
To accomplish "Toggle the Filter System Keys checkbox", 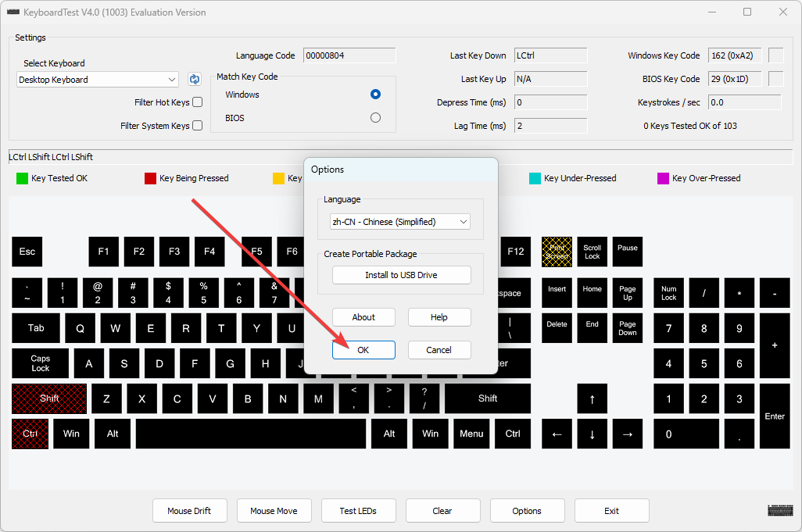I will click(197, 125).
